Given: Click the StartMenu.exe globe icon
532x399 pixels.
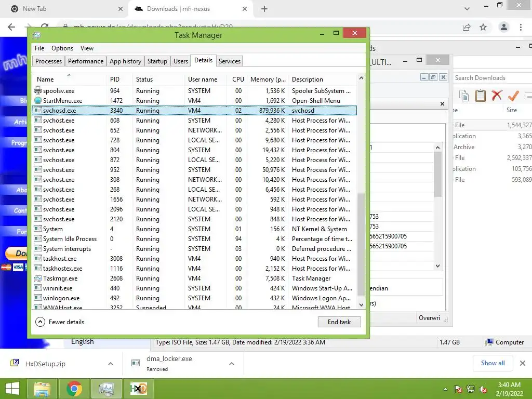Looking at the screenshot, I should tap(37, 100).
